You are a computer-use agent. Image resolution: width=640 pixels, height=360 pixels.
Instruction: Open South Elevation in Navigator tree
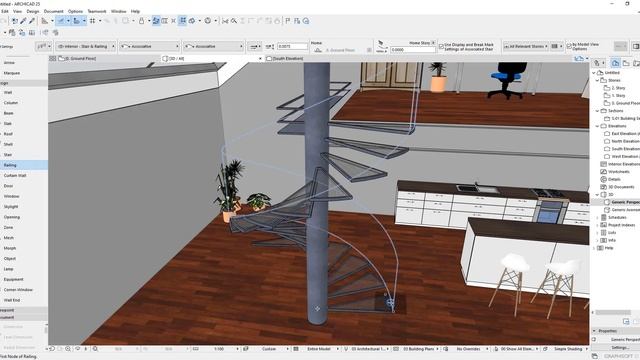(625, 149)
